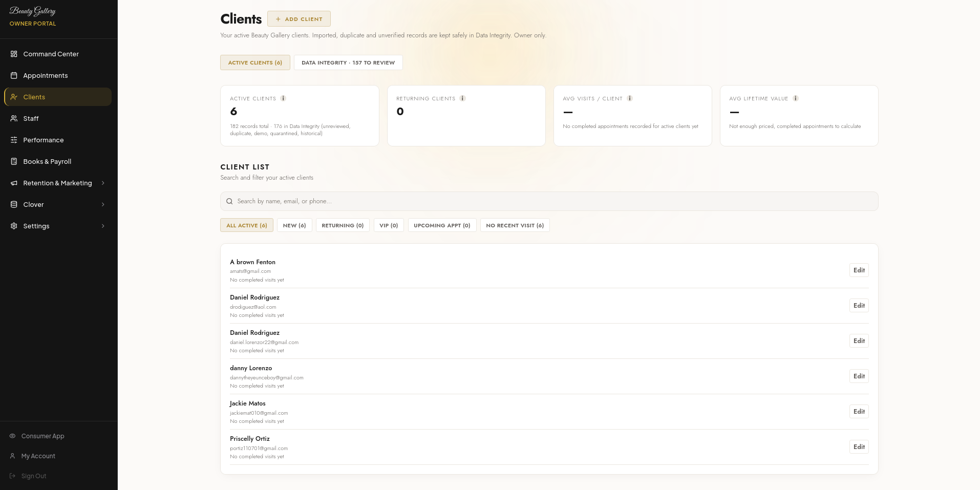Edit the daniel.lorenzor22@gmail.com client
Image resolution: width=980 pixels, height=490 pixels.
pyautogui.click(x=859, y=341)
